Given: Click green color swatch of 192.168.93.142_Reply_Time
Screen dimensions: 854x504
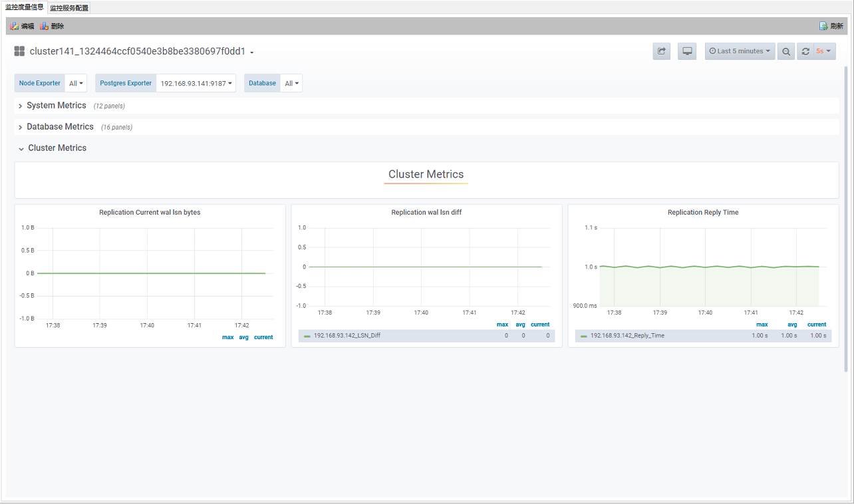Looking at the screenshot, I should (x=584, y=336).
